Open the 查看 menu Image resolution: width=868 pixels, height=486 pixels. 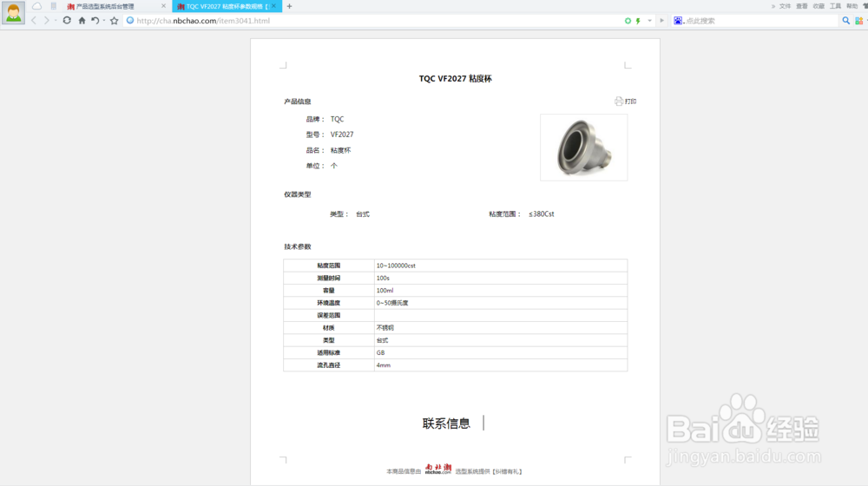click(801, 6)
